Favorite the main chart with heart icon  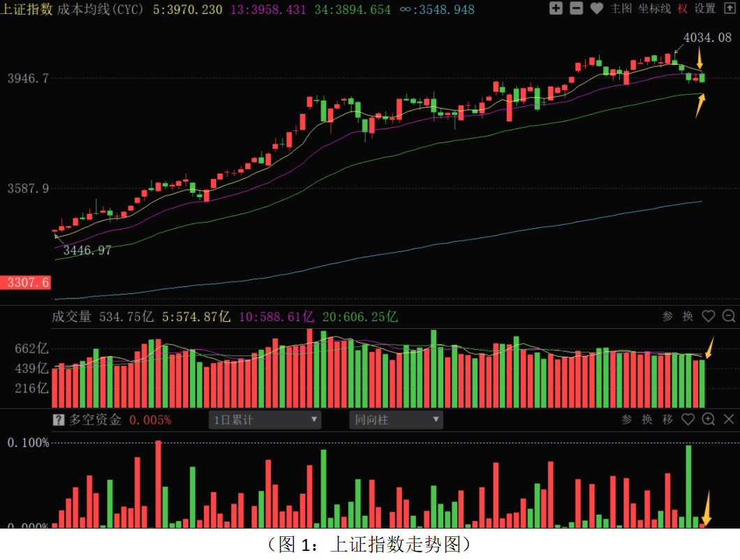[x=596, y=8]
